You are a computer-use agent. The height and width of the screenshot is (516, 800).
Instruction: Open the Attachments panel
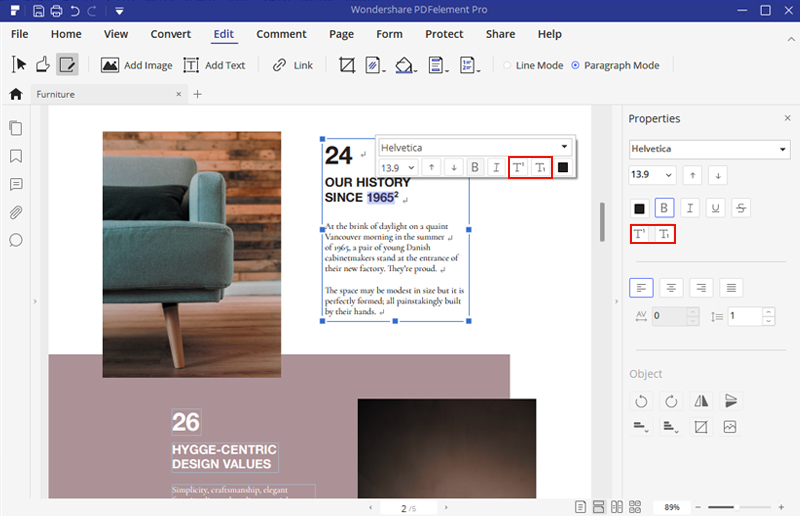[16, 212]
